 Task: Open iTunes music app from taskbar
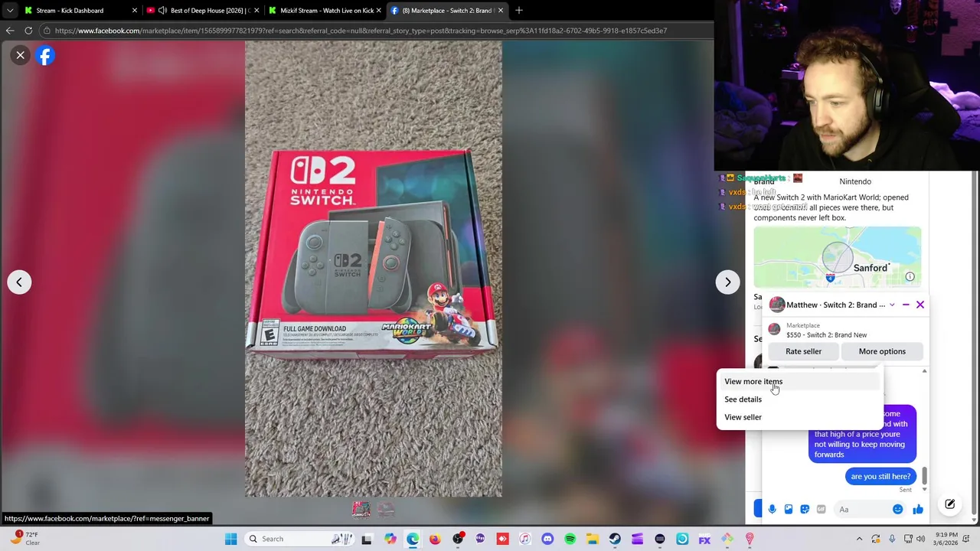click(x=524, y=539)
